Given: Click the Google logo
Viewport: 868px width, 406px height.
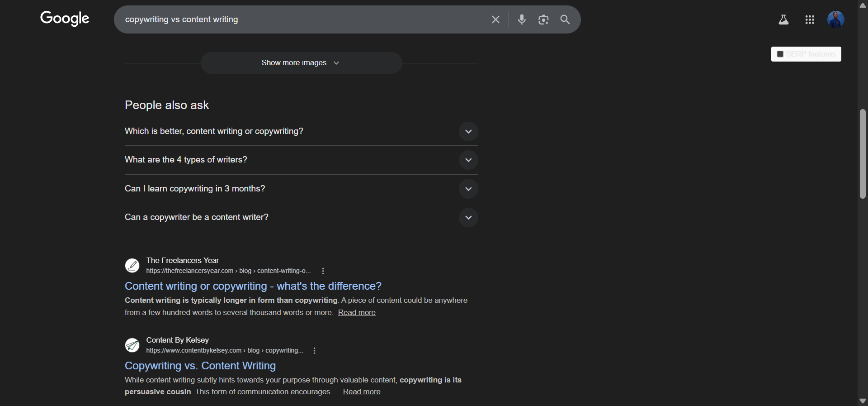Looking at the screenshot, I should coord(65,19).
